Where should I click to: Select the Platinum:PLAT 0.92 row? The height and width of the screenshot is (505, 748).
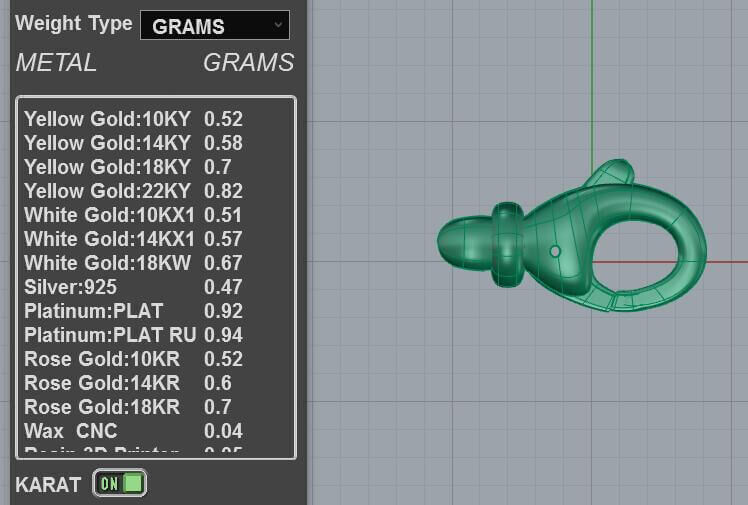click(134, 311)
